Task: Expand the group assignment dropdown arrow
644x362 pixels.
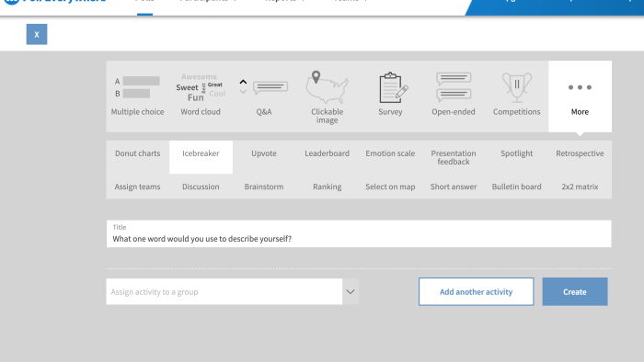Action: 351,292
